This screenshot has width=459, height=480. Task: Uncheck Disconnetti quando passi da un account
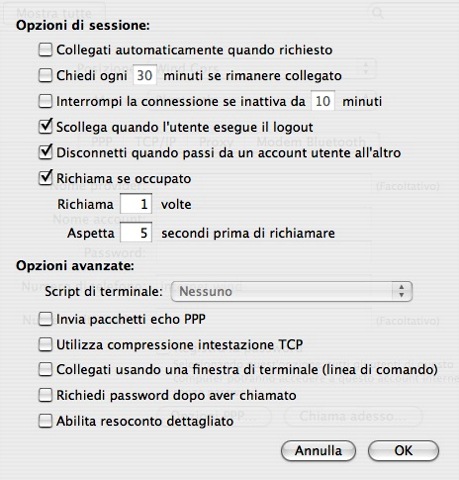coord(45,152)
